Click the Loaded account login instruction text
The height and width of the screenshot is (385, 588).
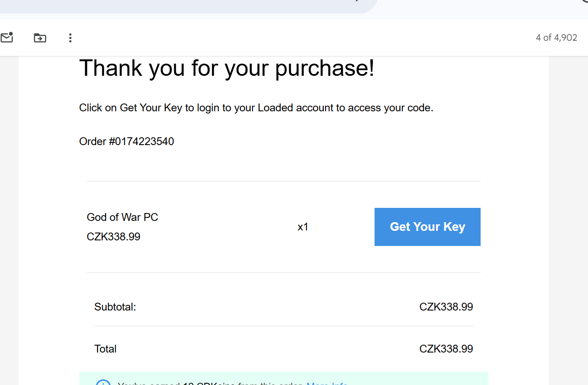click(256, 108)
